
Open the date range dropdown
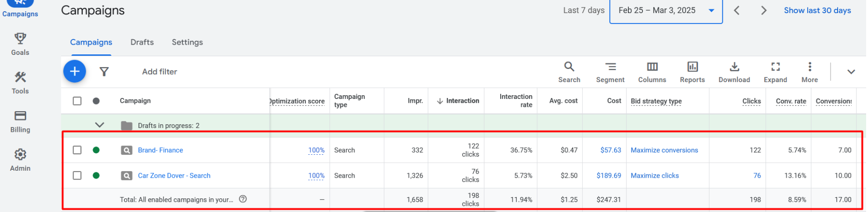(666, 11)
